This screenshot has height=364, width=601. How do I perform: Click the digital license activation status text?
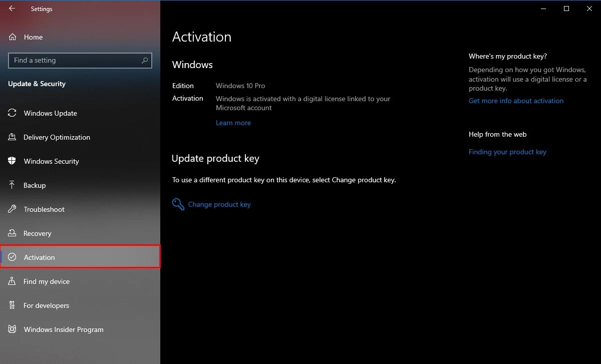[303, 103]
